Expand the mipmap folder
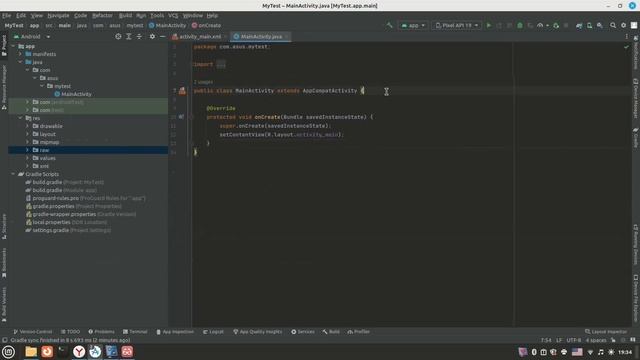 (x=27, y=142)
